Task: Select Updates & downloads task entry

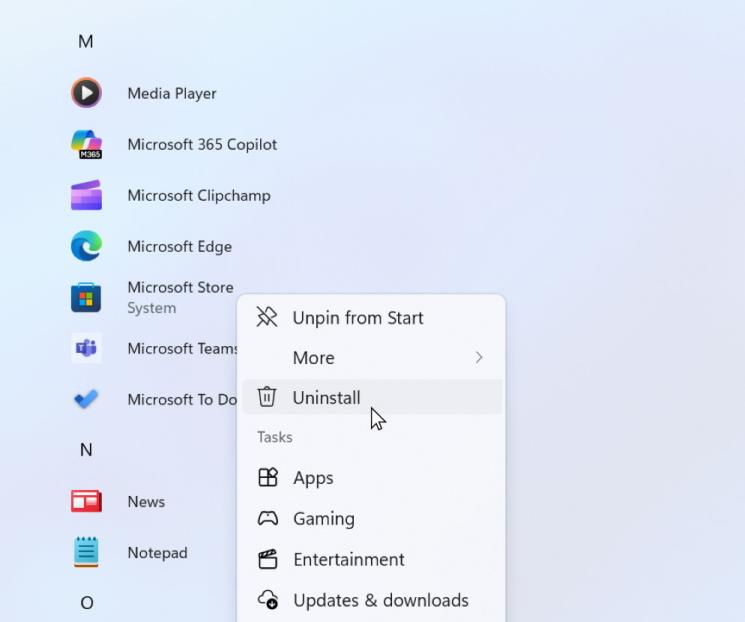Action: pyautogui.click(x=372, y=600)
